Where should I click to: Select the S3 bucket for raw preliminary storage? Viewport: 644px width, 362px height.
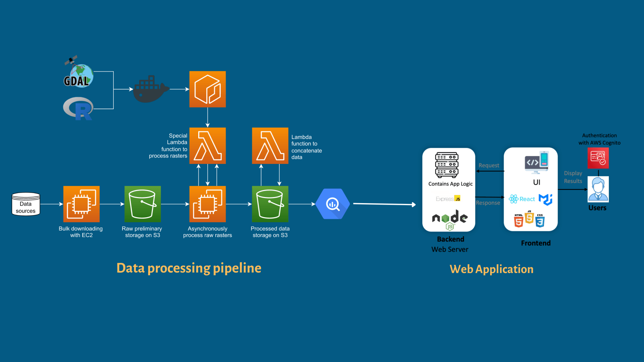(143, 204)
